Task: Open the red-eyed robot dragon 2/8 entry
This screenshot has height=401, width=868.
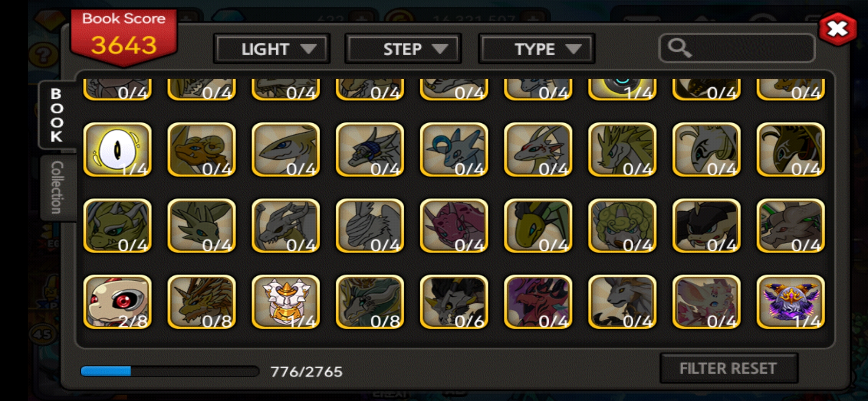Action: [x=117, y=302]
